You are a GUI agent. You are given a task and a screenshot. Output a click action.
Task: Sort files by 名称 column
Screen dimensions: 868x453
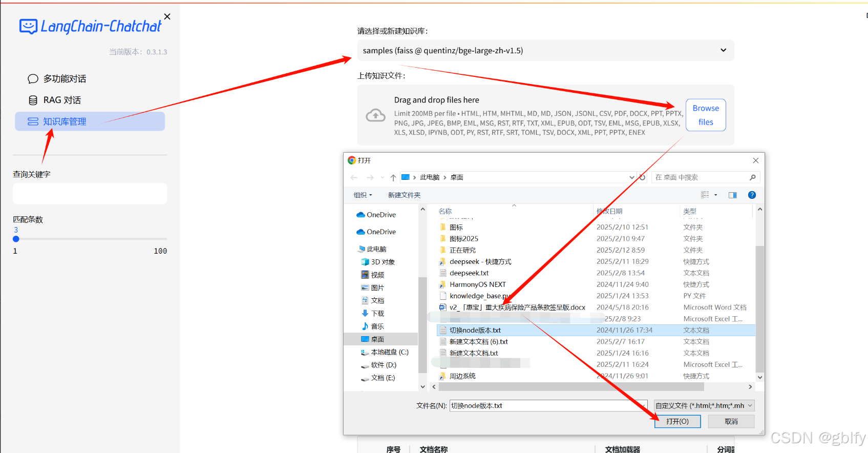pos(445,211)
